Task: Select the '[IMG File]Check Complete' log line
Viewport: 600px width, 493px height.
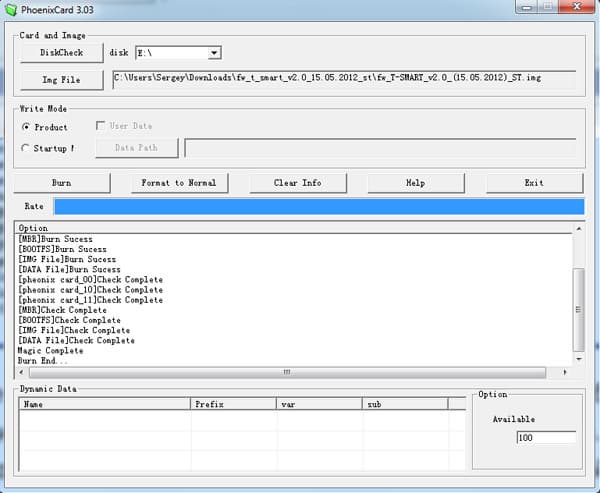Action: 74,330
